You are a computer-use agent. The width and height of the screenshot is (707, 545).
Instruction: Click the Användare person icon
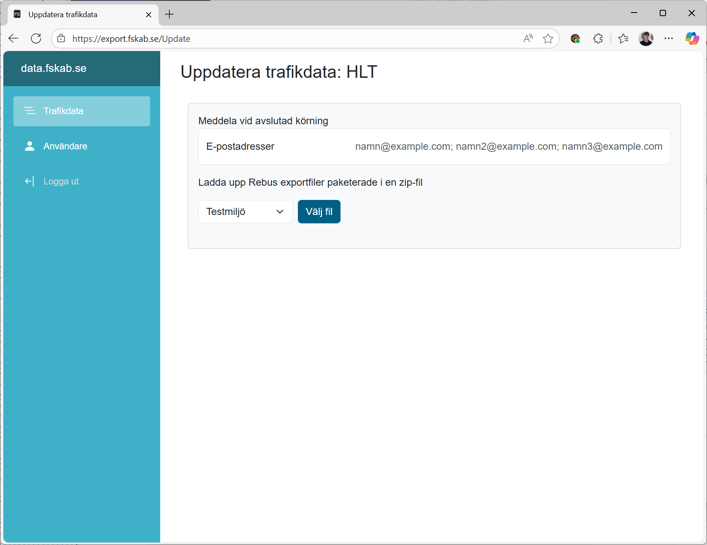pos(30,146)
